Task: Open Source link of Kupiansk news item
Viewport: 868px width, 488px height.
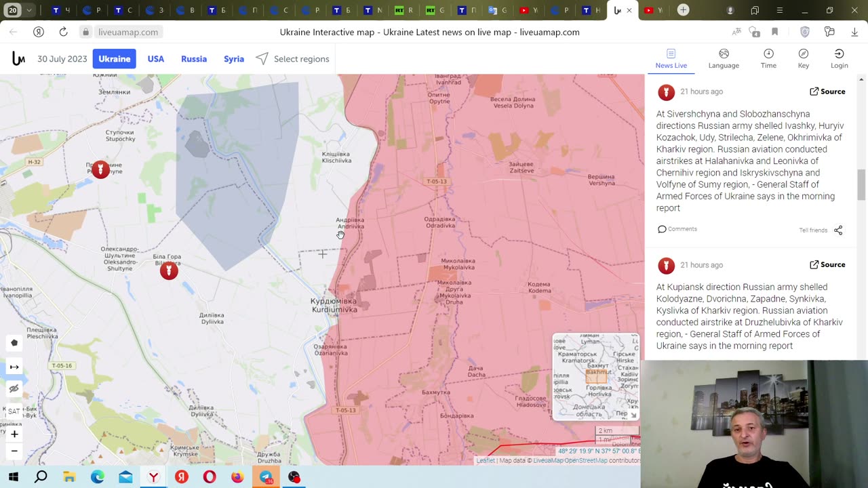Action: pyautogui.click(x=827, y=265)
